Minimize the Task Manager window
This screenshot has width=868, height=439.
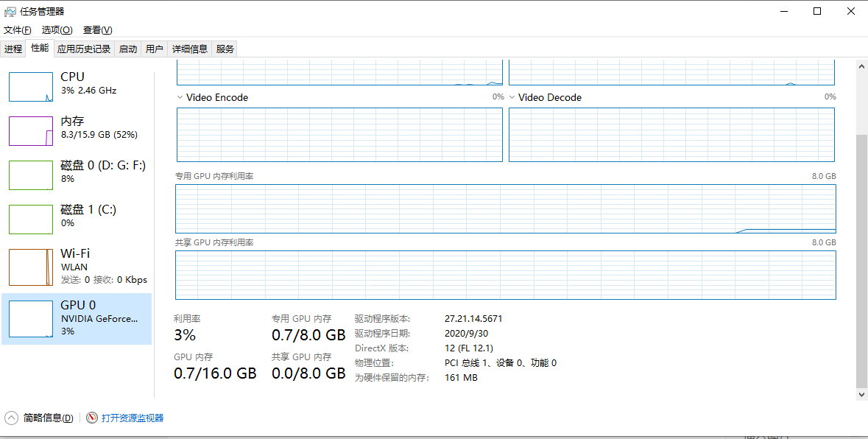(783, 11)
